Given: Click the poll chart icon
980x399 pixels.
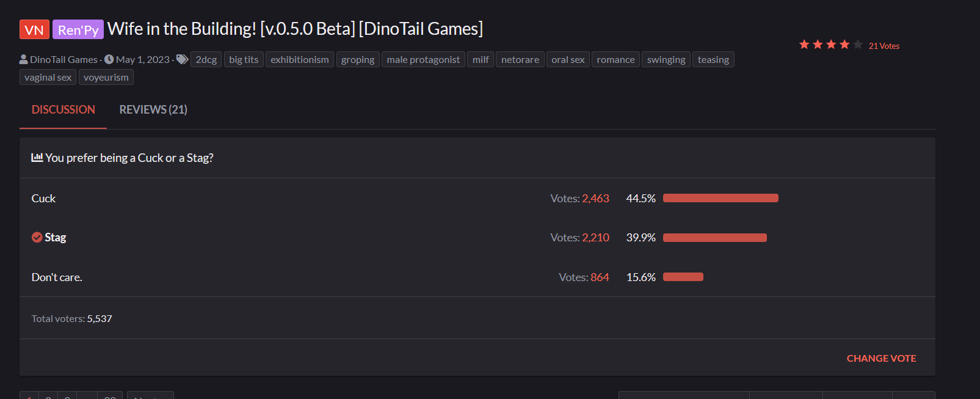Looking at the screenshot, I should pyautogui.click(x=37, y=158).
